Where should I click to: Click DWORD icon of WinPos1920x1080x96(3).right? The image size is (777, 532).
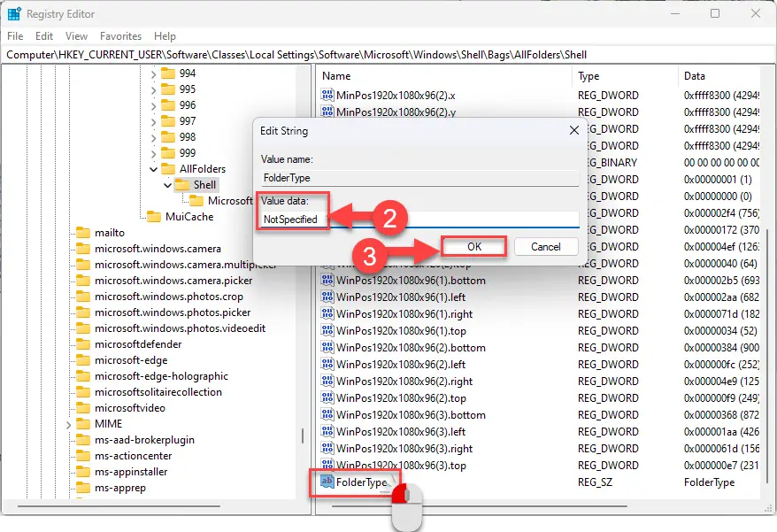pyautogui.click(x=327, y=449)
